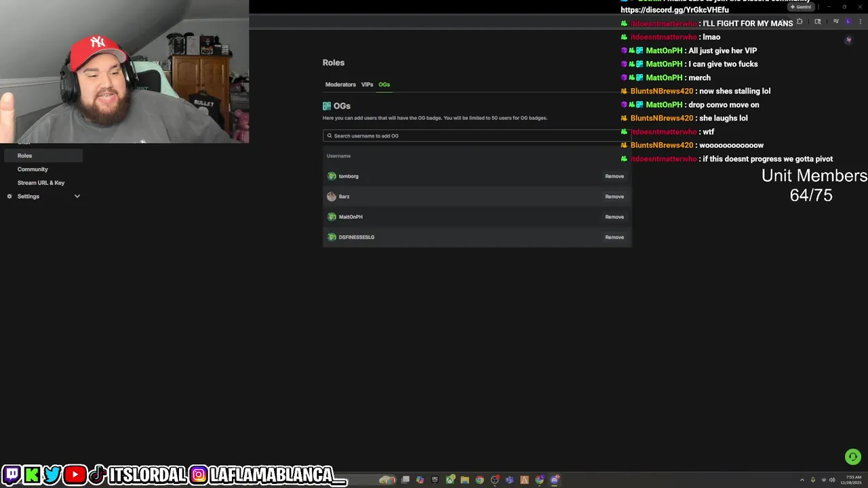
Task: Open Task View on the taskbar
Action: click(406, 480)
